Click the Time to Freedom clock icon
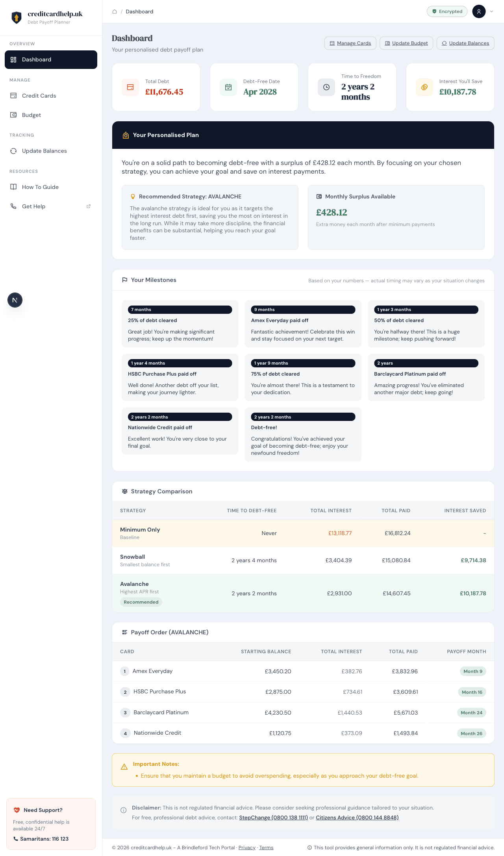The image size is (504, 856). coord(326,87)
